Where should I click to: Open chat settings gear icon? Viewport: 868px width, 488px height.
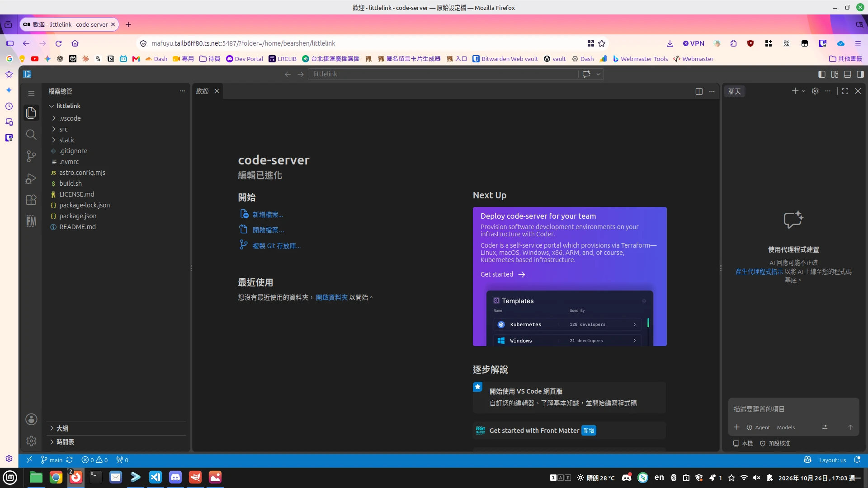click(815, 91)
